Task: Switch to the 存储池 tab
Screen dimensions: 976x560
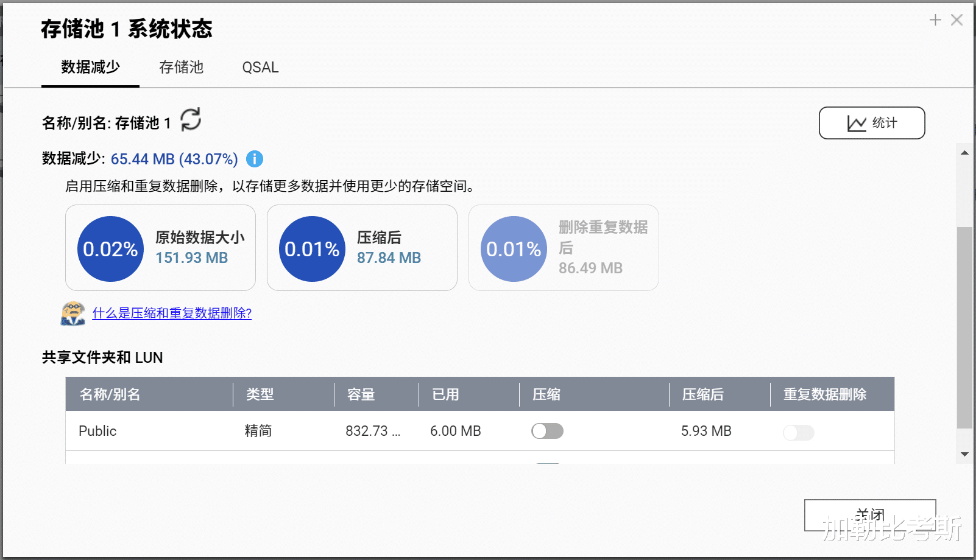Action: (180, 67)
